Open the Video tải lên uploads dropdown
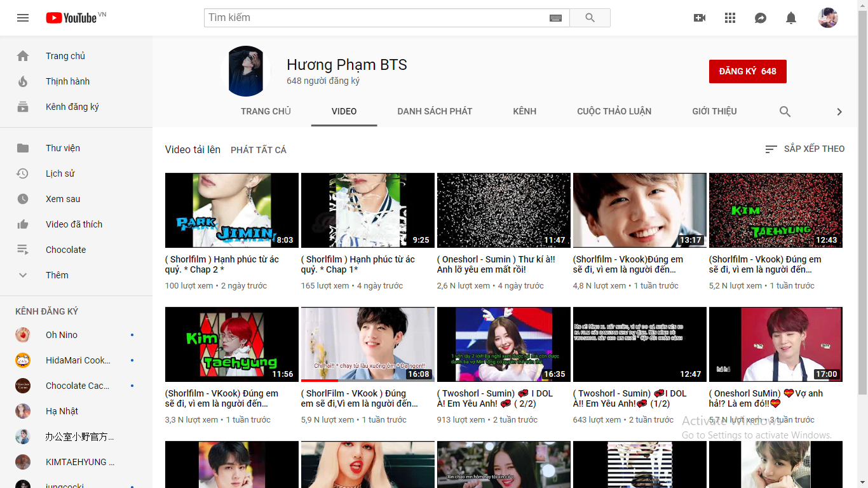 (x=193, y=149)
